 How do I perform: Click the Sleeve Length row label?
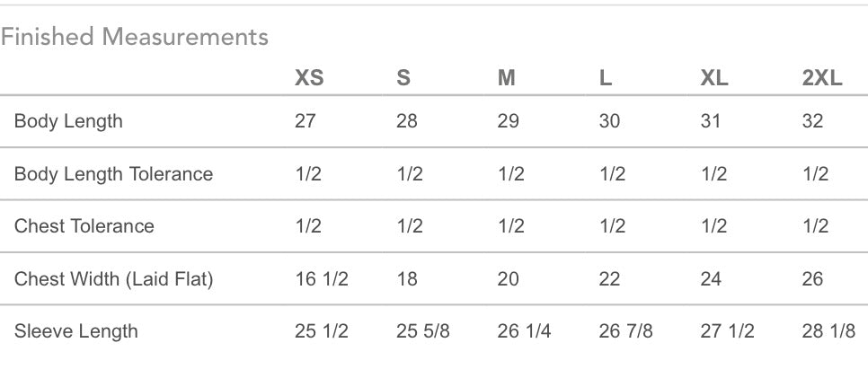point(75,331)
